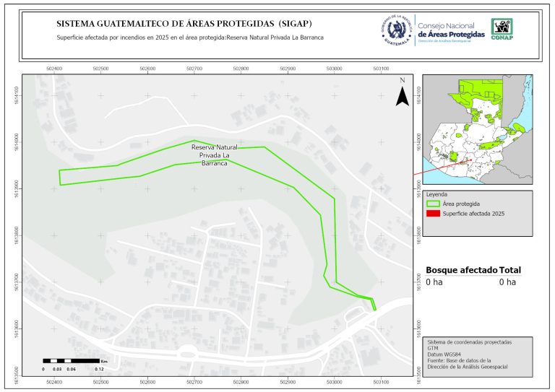Viewport: 555px width, 392px height.
Task: Click the green CONAP logo
Action: point(502,27)
